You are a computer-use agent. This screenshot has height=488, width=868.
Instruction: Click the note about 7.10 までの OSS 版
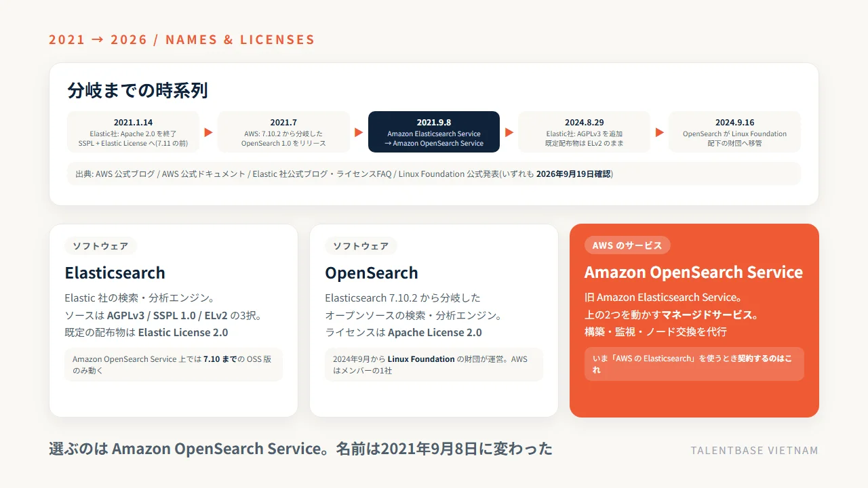click(174, 365)
